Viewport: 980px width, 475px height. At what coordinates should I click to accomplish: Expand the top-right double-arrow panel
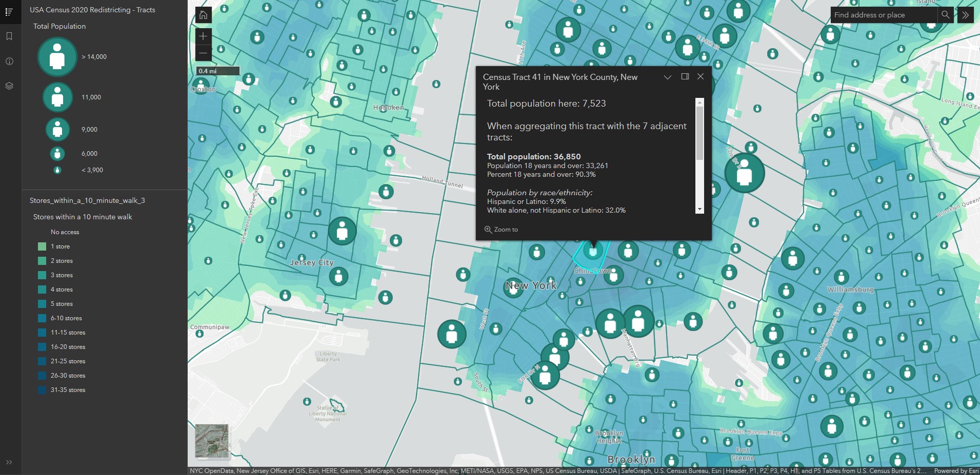[966, 15]
